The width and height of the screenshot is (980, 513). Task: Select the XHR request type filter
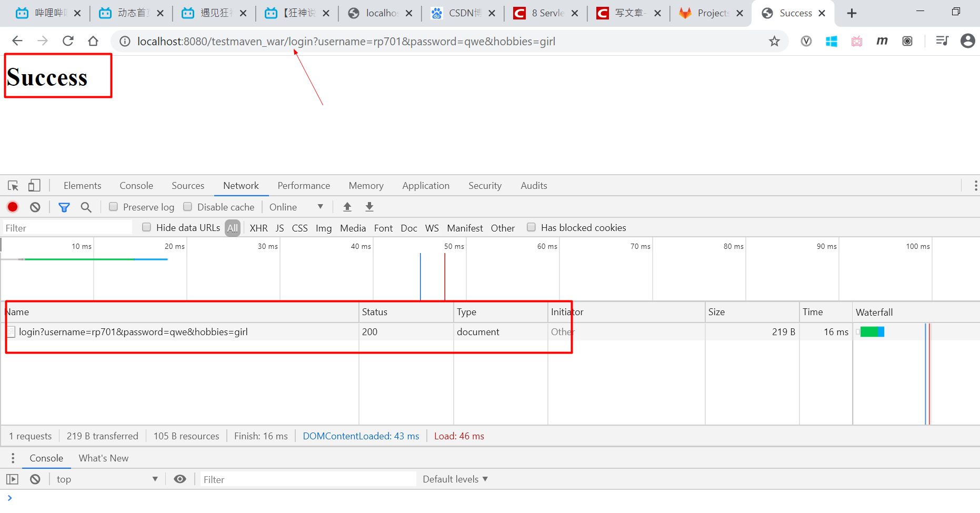pyautogui.click(x=258, y=228)
